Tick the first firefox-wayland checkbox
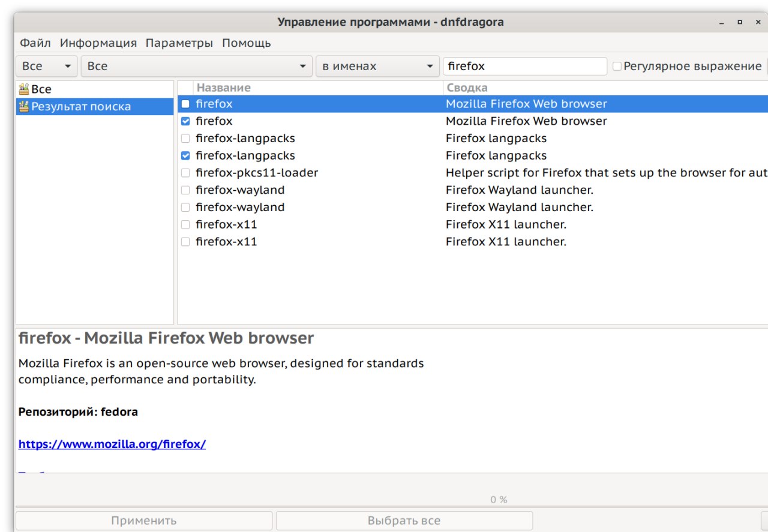 [x=185, y=190]
